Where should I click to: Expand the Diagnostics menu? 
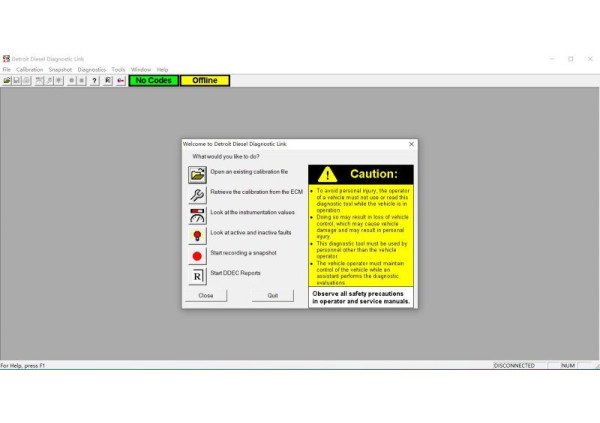[91, 69]
